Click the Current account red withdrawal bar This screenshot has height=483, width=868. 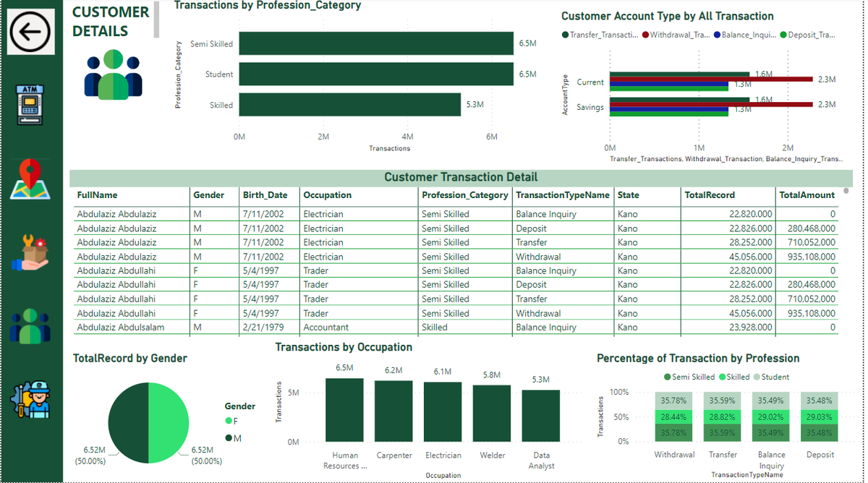point(712,80)
